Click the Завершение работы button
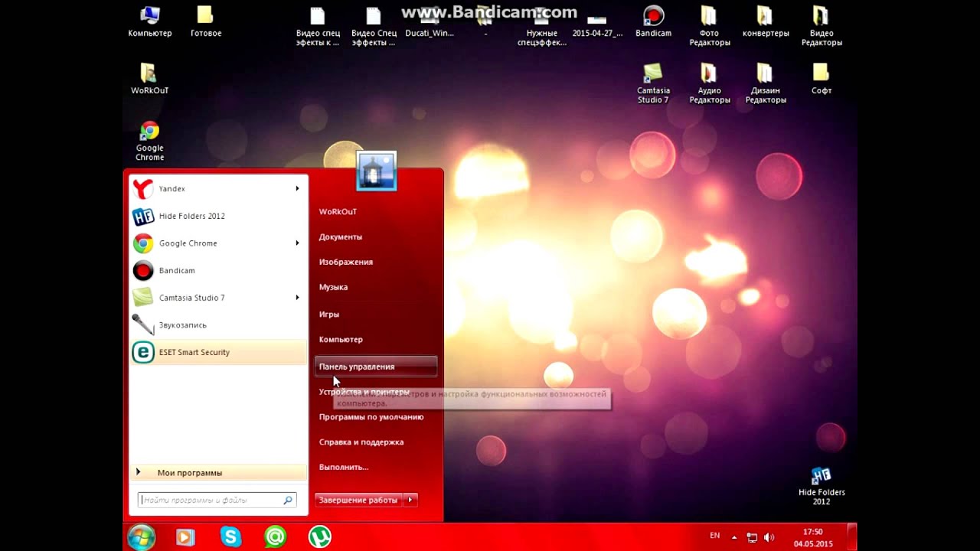This screenshot has height=551, width=980. (x=358, y=500)
